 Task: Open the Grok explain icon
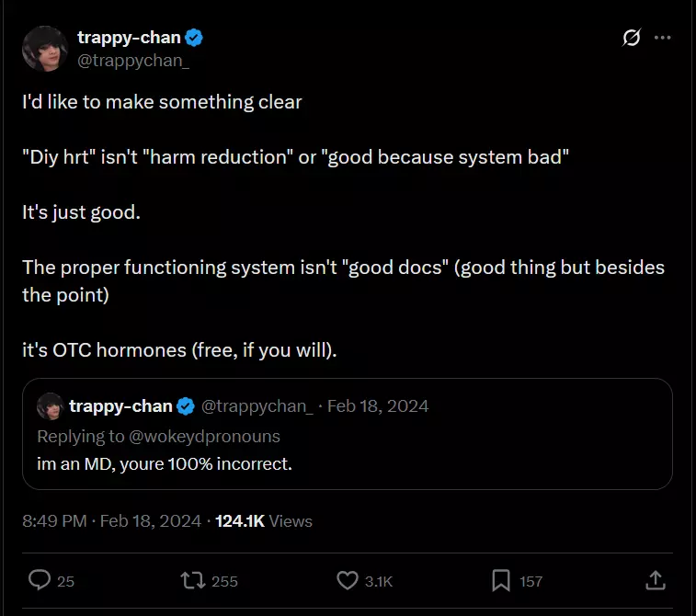point(631,38)
